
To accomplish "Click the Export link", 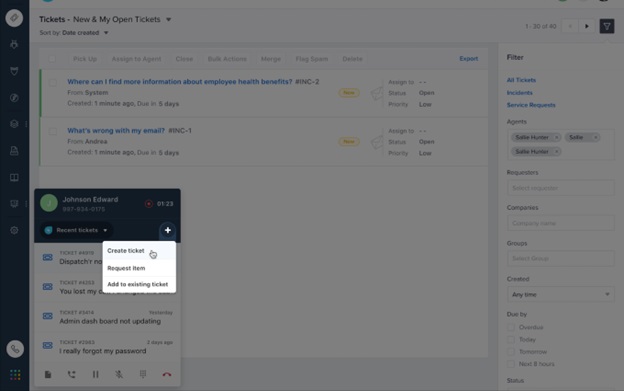I will coord(469,58).
